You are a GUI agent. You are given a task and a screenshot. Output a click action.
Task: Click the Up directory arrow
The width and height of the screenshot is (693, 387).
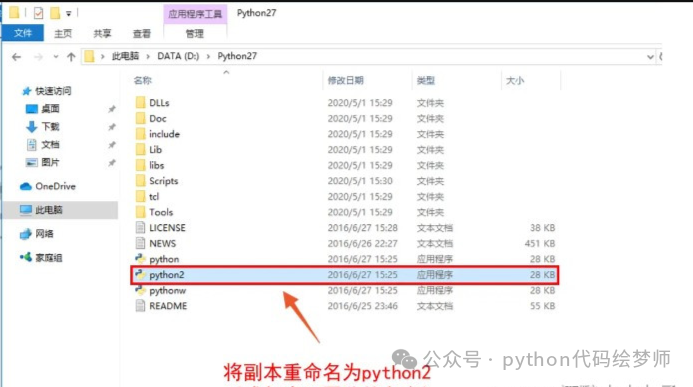point(71,57)
